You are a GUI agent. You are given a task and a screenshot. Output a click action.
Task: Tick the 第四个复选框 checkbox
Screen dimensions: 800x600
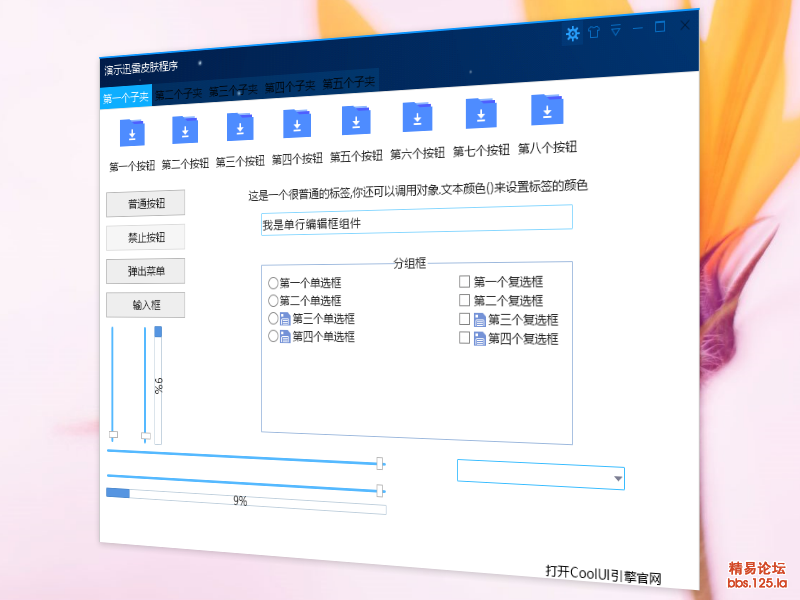464,338
